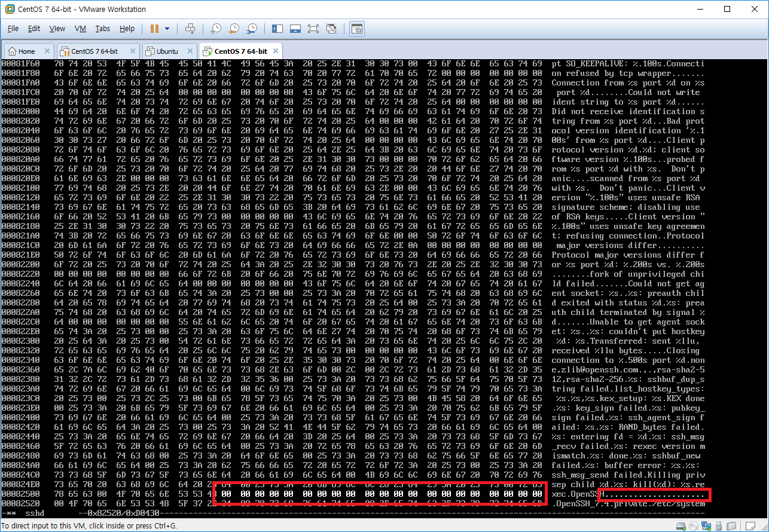Click the USB device status icon

[718, 526]
